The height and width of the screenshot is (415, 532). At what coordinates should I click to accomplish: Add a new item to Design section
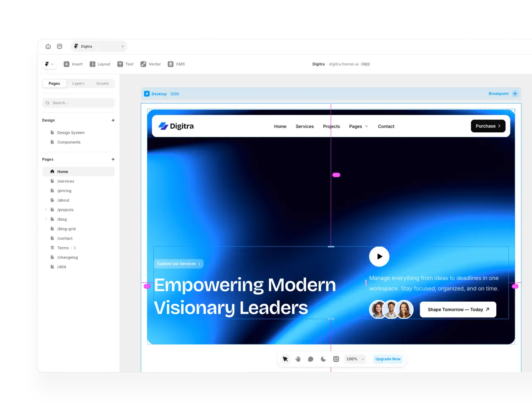tap(113, 120)
